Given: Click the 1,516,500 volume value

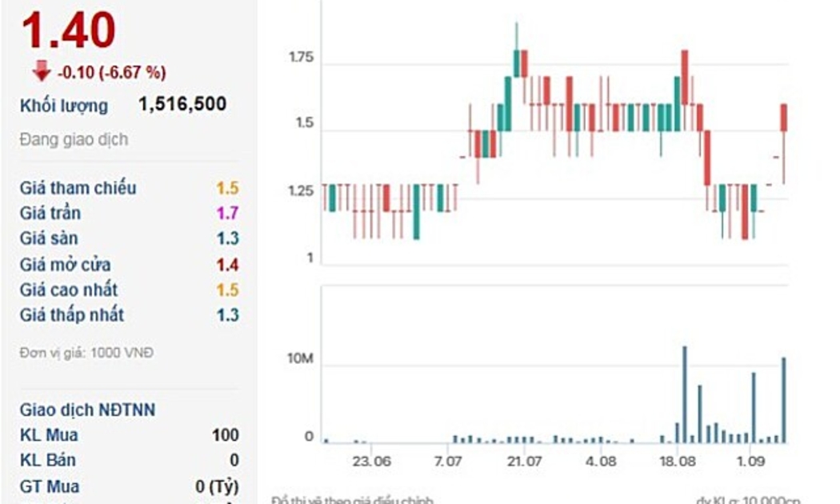Looking at the screenshot, I should 182,104.
